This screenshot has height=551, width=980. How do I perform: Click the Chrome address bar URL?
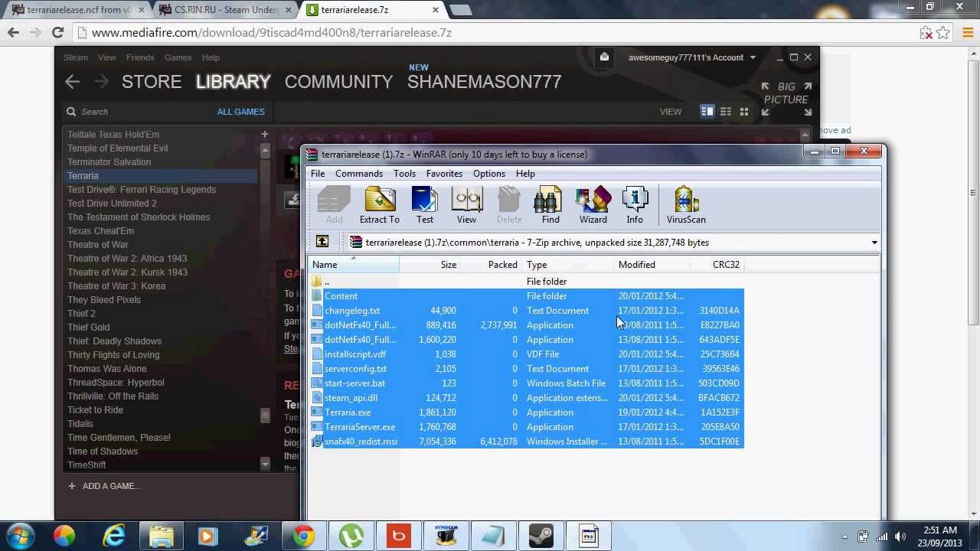[x=271, y=33]
